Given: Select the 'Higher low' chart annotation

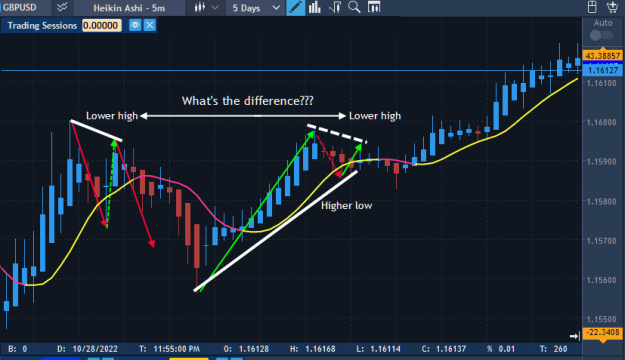Looking at the screenshot, I should pos(346,206).
